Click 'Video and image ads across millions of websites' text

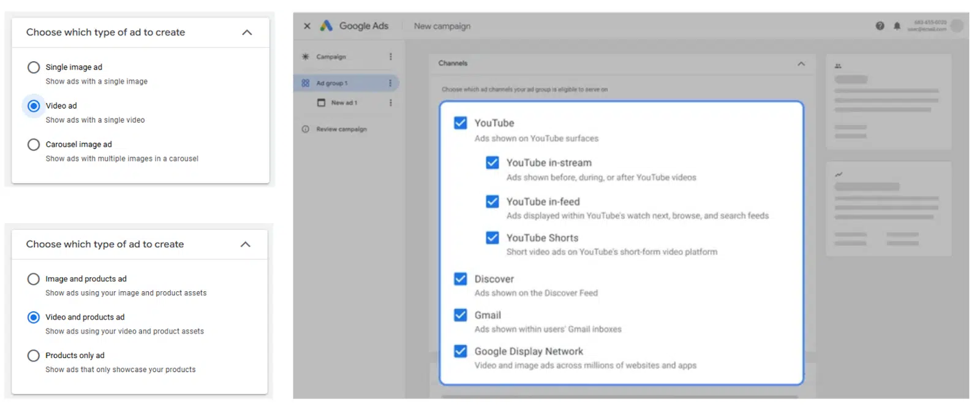click(x=586, y=365)
